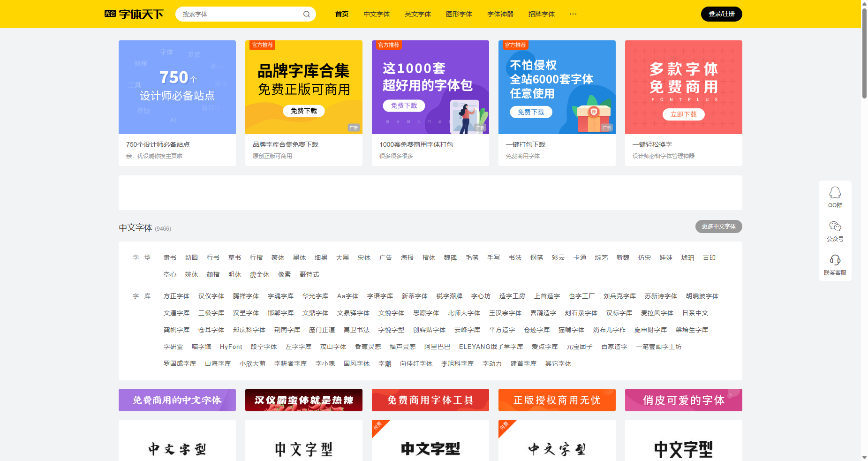Screen dimensions: 868x461
Task: Open the 英文字体 nav menu
Action: [418, 14]
